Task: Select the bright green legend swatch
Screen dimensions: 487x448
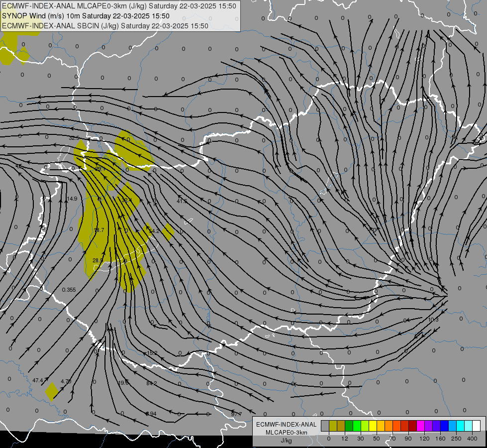Action: point(357,426)
